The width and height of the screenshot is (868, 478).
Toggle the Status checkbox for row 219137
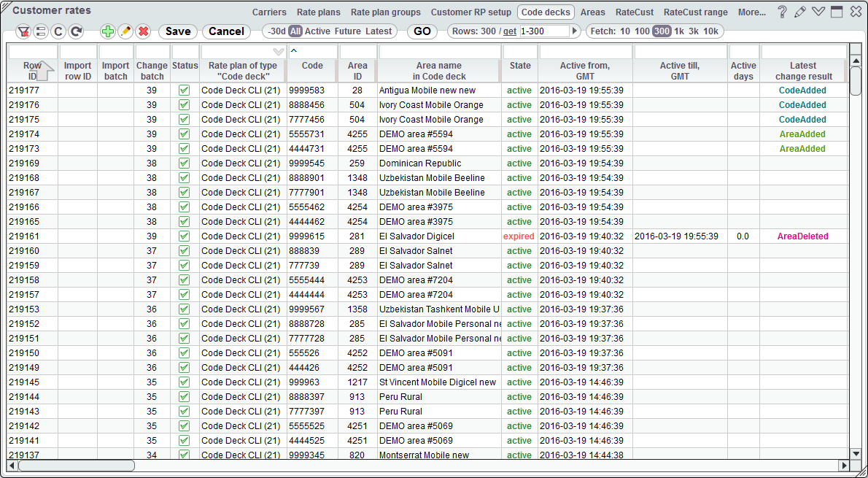point(185,455)
